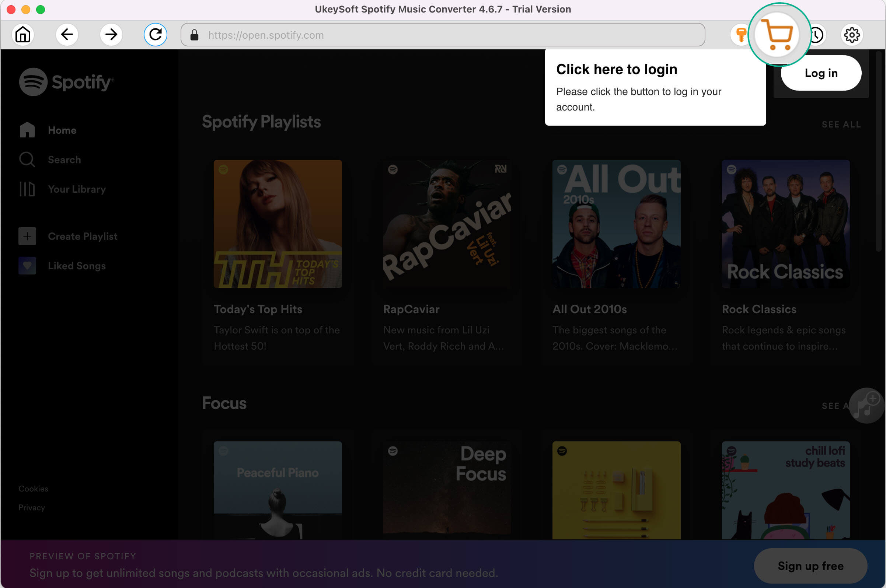Click the Log in button
Screen dimensions: 886x588
click(822, 73)
